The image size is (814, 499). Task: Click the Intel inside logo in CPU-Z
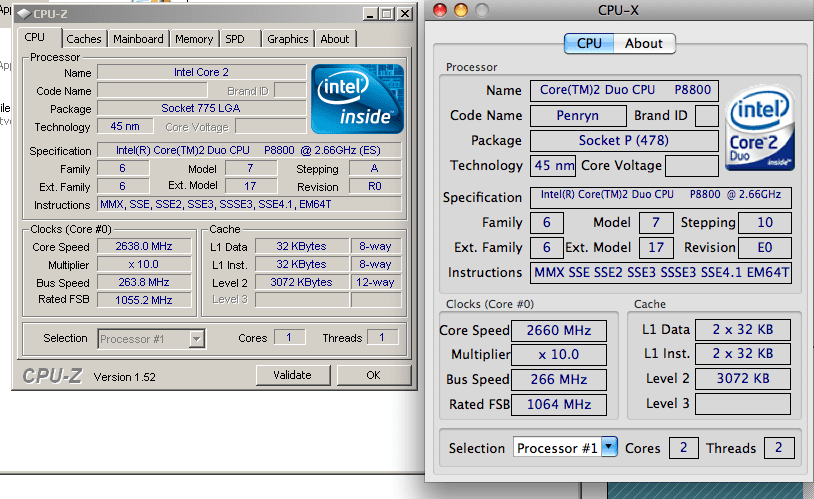click(x=357, y=99)
